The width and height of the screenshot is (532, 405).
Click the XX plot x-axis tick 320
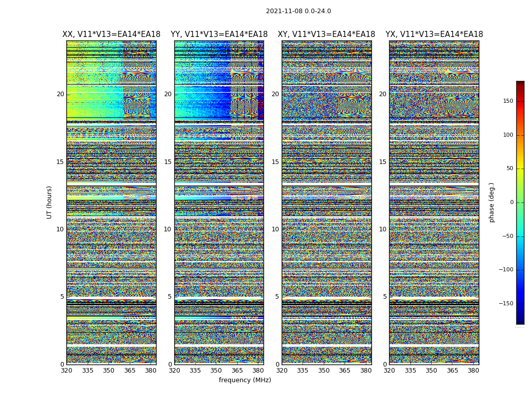[x=66, y=371]
